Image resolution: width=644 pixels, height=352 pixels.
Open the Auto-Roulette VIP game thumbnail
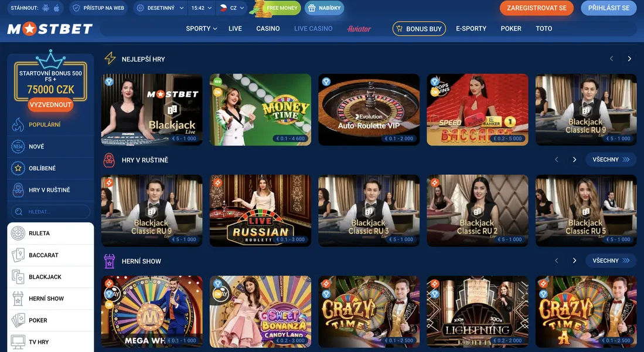click(369, 109)
